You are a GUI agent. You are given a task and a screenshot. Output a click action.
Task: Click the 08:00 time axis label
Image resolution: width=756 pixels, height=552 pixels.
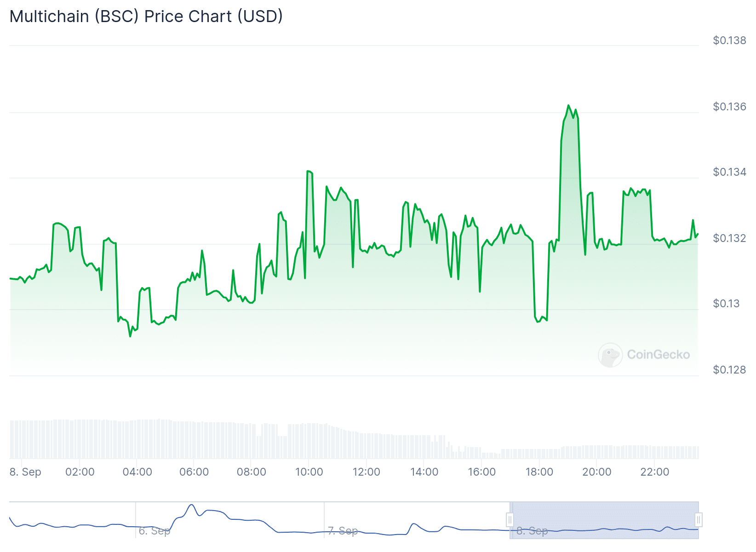click(x=252, y=472)
